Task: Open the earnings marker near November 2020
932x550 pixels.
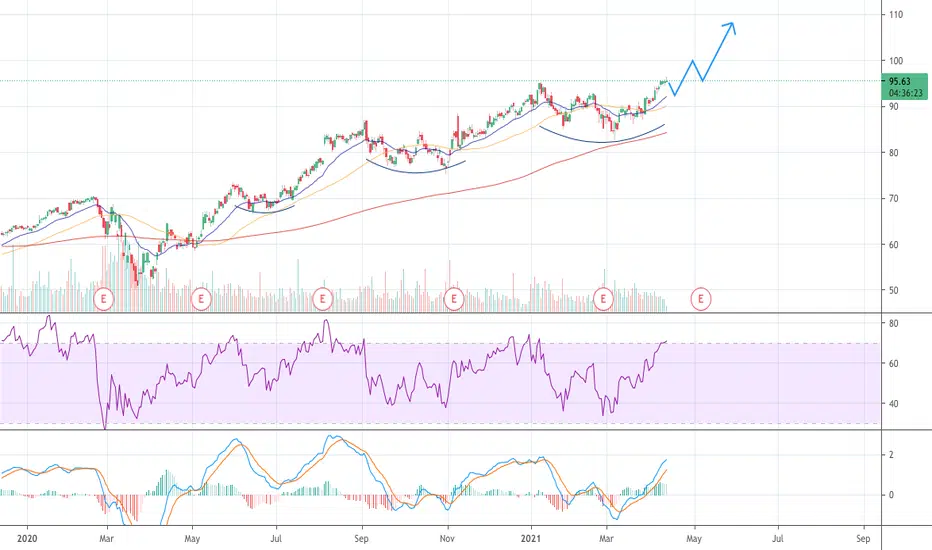Action: tap(454, 298)
